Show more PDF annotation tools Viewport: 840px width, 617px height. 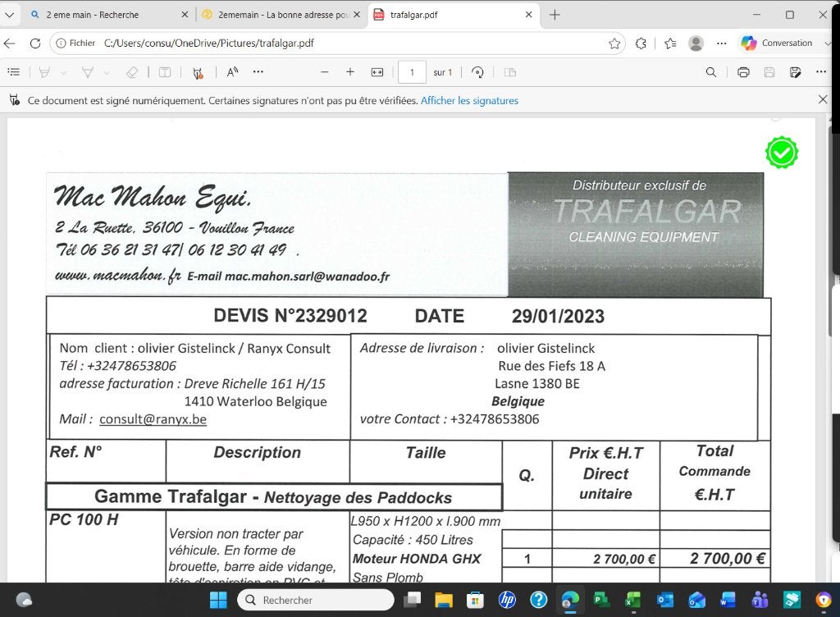258,71
